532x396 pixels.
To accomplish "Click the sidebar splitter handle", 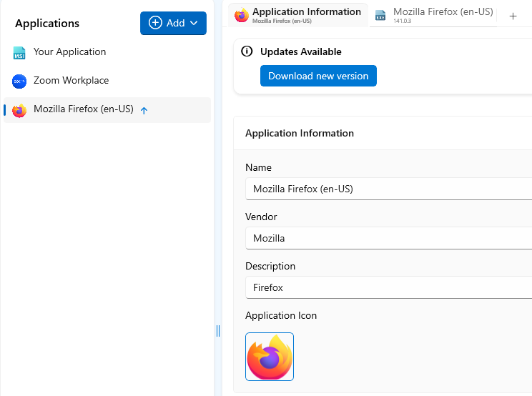I will click(218, 330).
